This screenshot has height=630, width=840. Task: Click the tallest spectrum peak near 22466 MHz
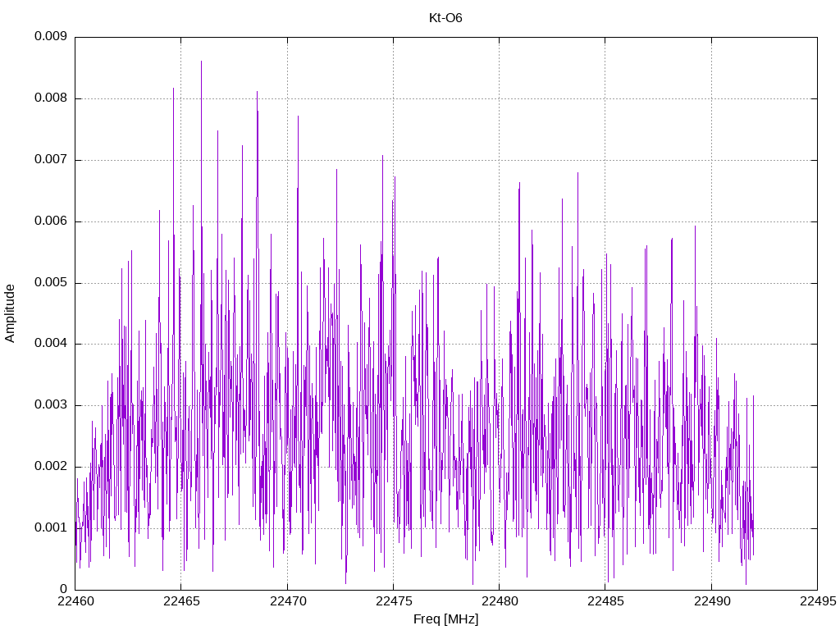pyautogui.click(x=202, y=62)
